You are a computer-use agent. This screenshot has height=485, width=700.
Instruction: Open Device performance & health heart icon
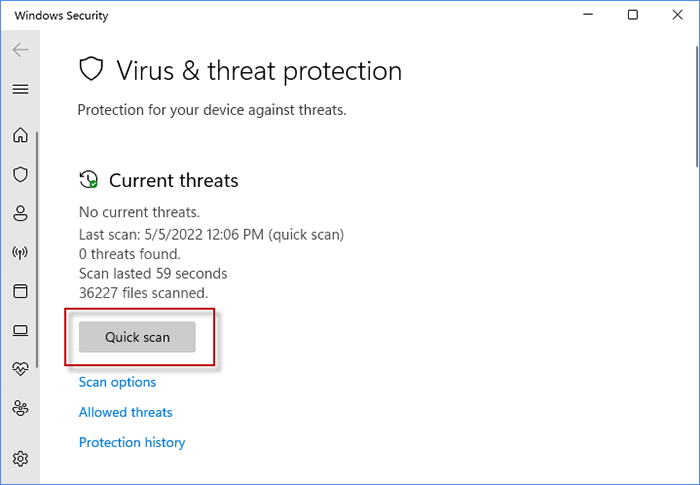coord(20,369)
